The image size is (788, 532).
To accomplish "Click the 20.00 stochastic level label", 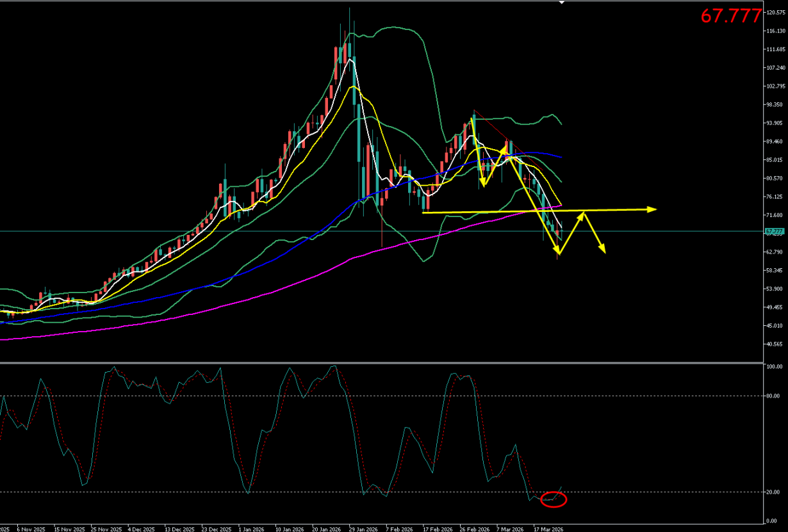I will pyautogui.click(x=774, y=492).
